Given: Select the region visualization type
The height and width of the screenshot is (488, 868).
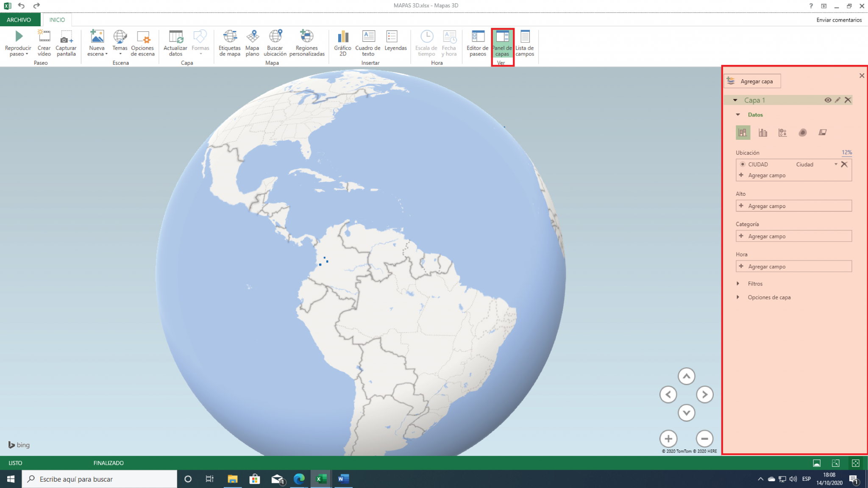Looking at the screenshot, I should coord(823,132).
